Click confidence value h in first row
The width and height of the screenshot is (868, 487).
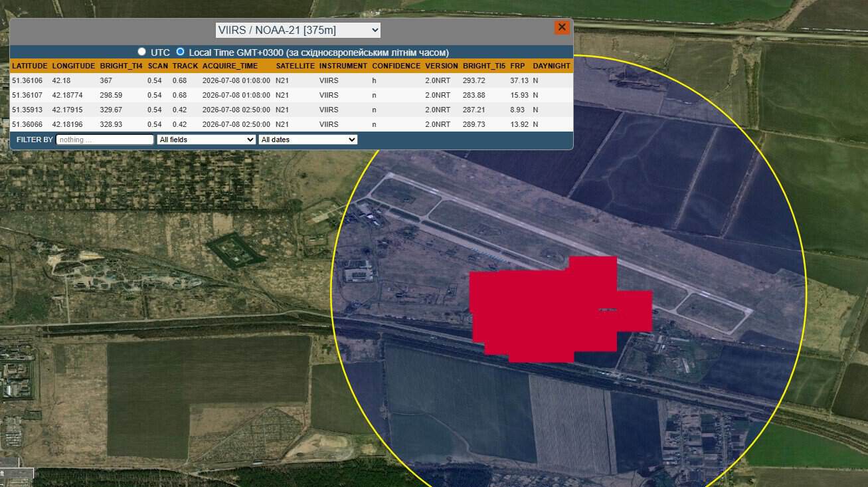(374, 80)
